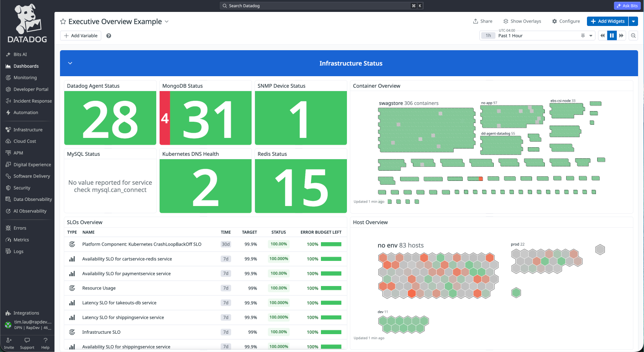Click the Datadog logo

point(27,24)
